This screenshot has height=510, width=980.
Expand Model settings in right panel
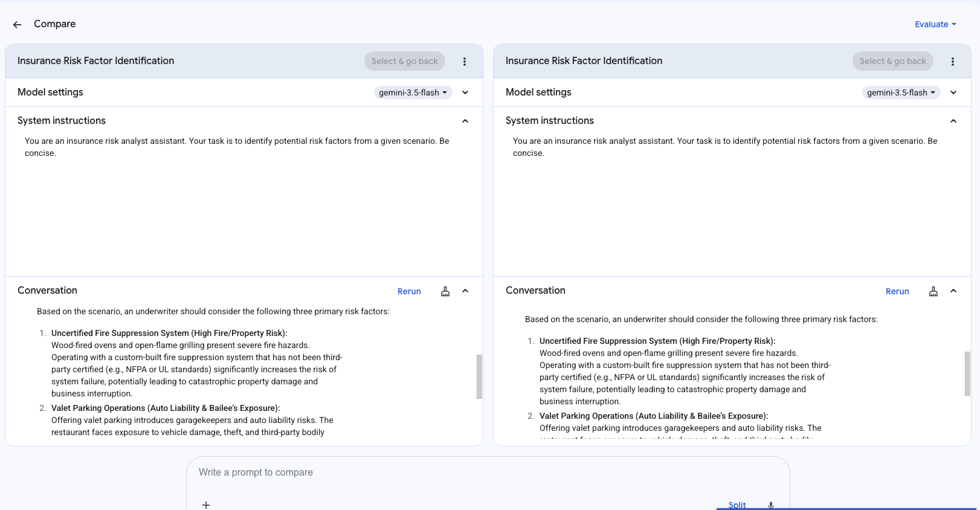coord(953,92)
